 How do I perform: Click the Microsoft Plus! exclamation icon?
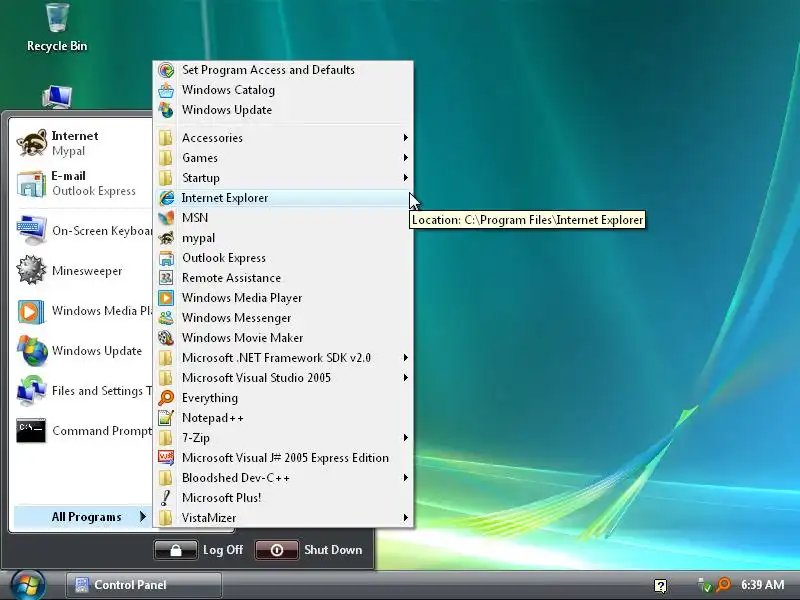[166, 497]
